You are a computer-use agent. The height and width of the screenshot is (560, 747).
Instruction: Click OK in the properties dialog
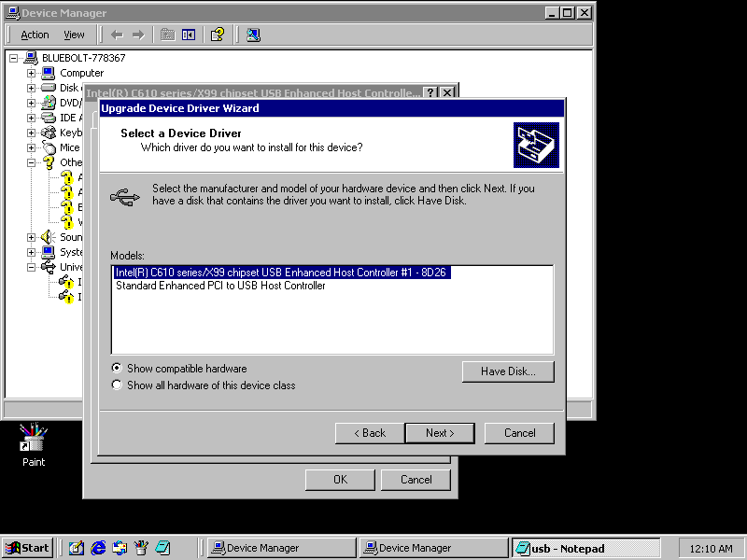340,480
